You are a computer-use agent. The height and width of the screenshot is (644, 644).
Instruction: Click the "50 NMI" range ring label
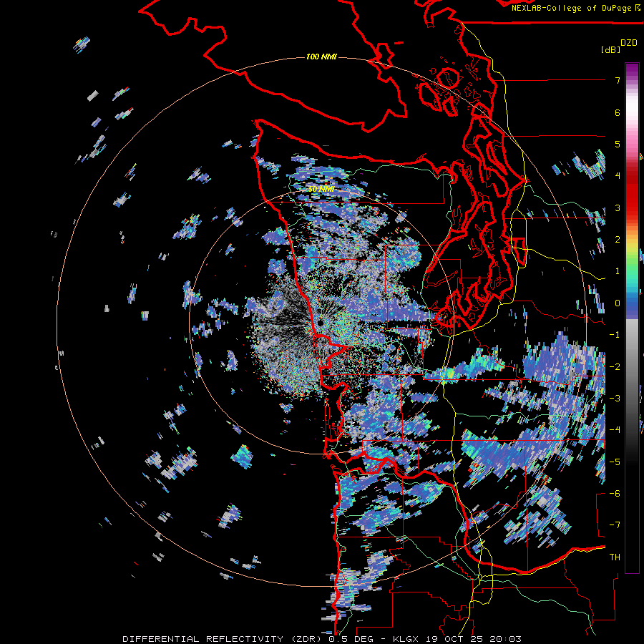321,189
